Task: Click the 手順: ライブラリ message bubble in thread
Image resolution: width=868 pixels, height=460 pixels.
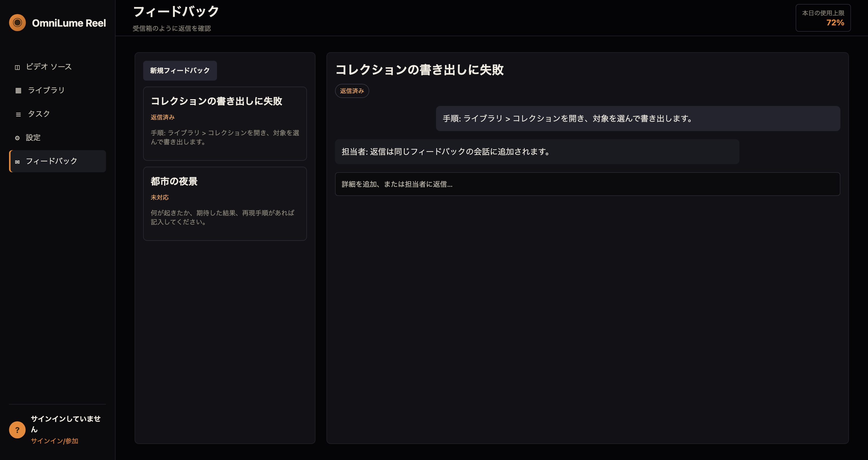Action: point(638,119)
